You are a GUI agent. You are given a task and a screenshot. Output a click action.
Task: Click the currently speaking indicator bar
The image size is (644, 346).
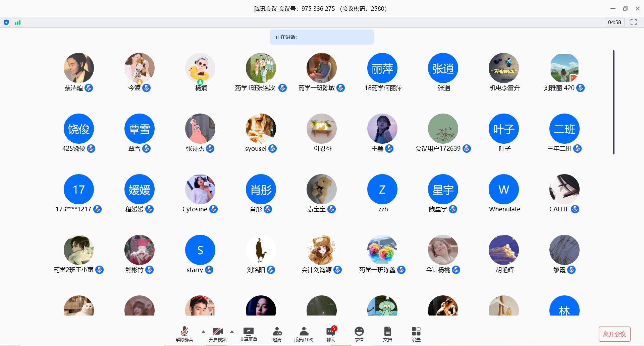point(322,37)
